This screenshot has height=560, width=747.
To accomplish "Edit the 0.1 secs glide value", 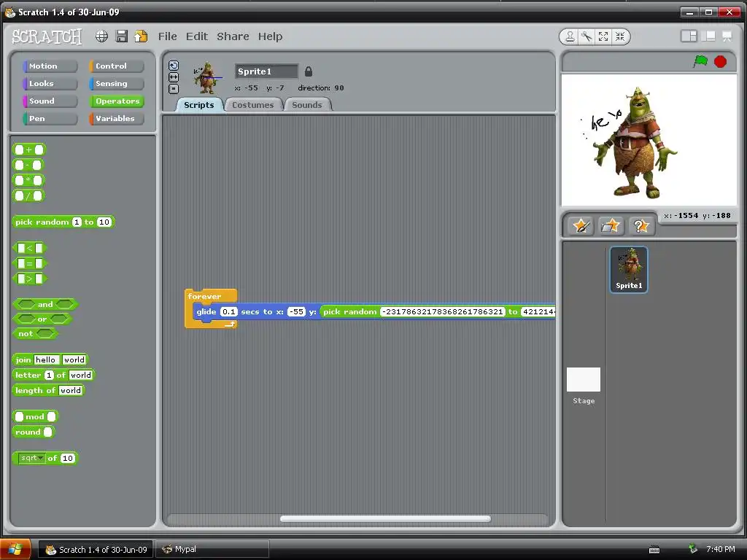I will tap(228, 311).
